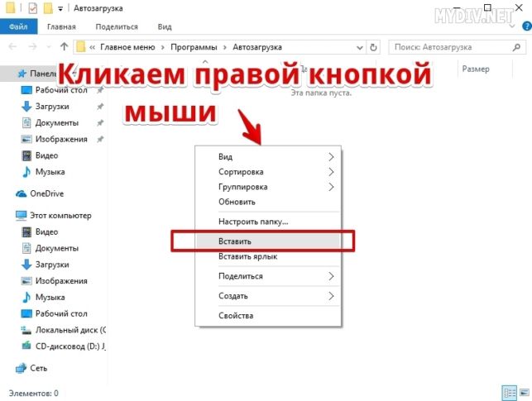
Task: Open Группировка submenu in context menu
Action: pos(268,187)
